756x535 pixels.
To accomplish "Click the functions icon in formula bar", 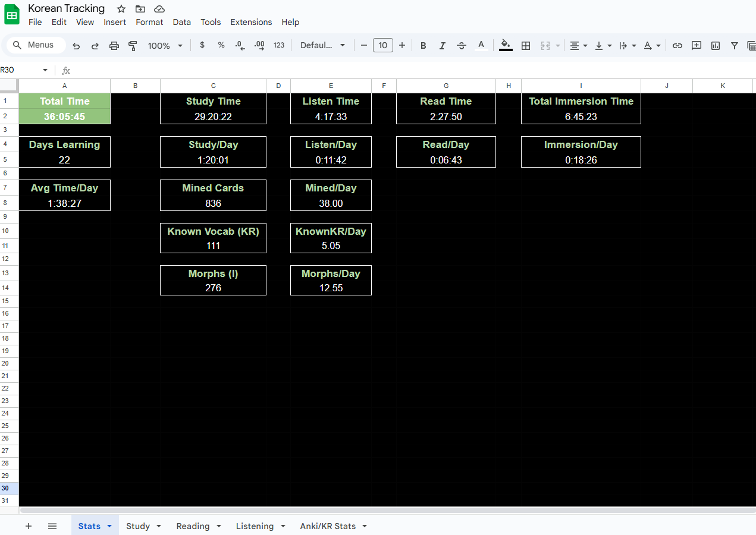I will tap(66, 70).
